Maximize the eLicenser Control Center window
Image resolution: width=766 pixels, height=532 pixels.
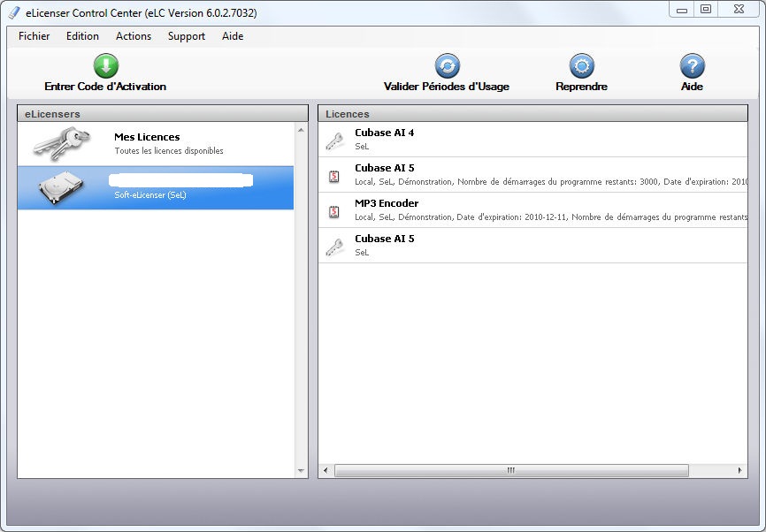click(706, 9)
